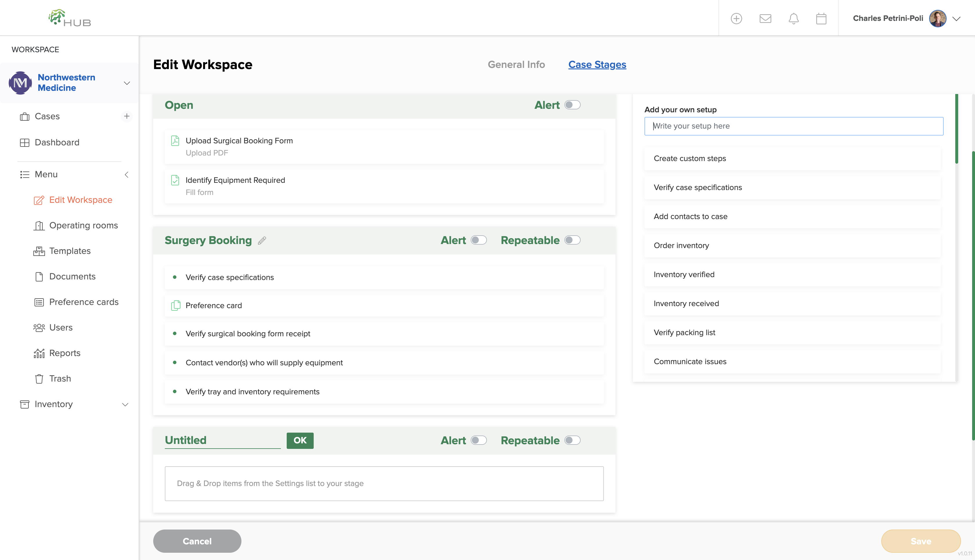Switch to the General Info tab
Image resolution: width=975 pixels, height=560 pixels.
pyautogui.click(x=516, y=65)
